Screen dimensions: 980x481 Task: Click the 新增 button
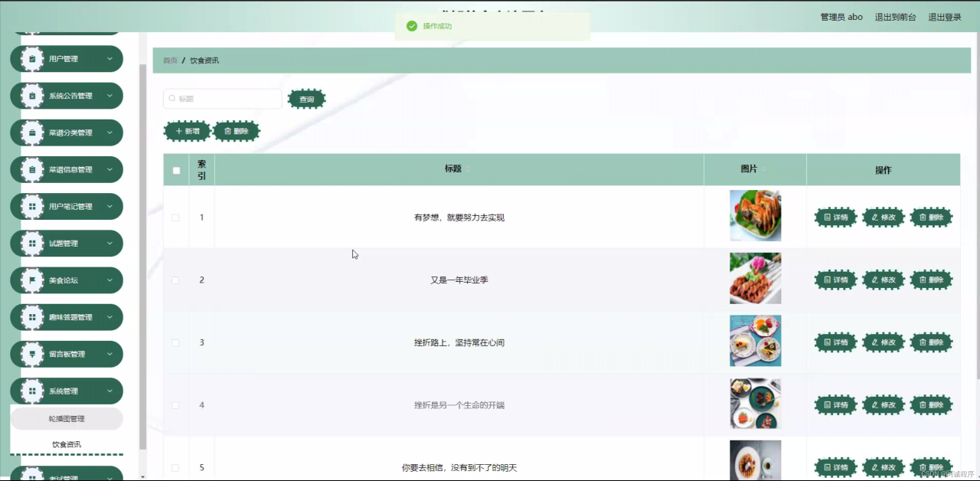tap(187, 131)
